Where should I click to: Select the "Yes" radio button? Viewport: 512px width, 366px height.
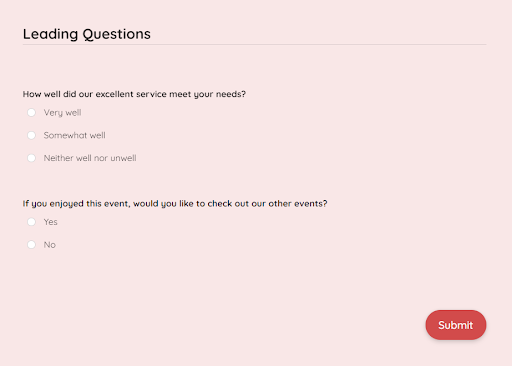coord(31,222)
